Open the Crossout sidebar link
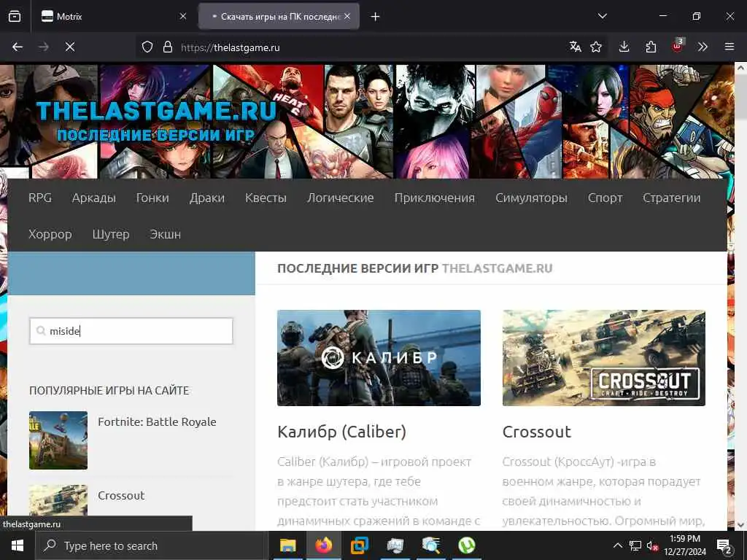The width and height of the screenshot is (747, 560). 121,495
